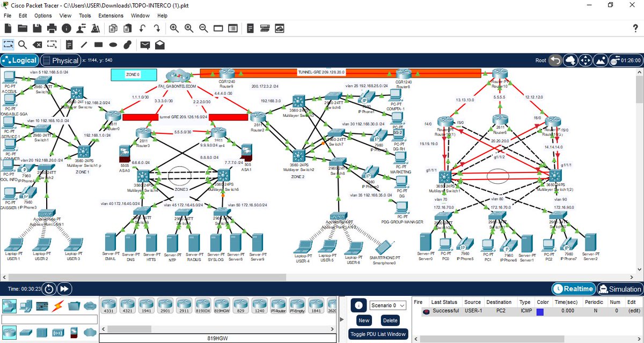
Task: Click the New scenario button
Action: [x=364, y=320]
